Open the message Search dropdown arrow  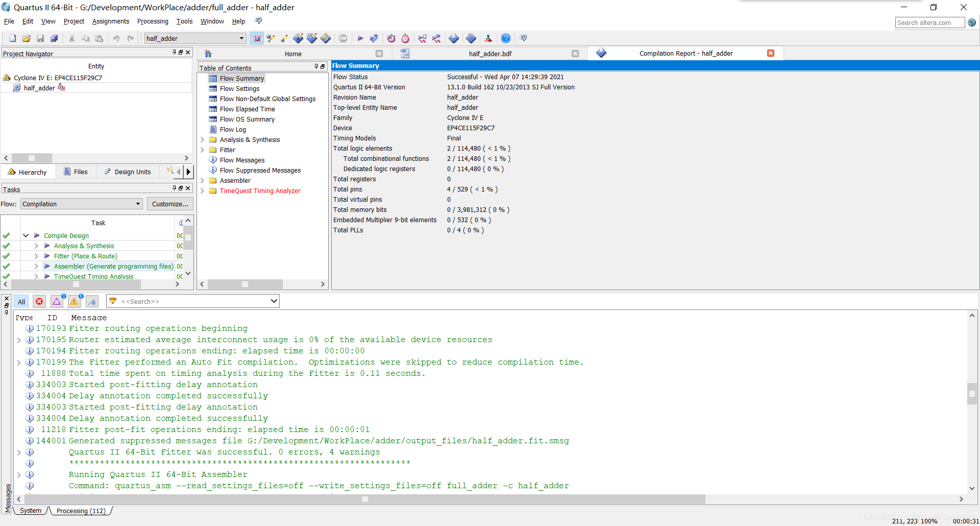click(274, 301)
